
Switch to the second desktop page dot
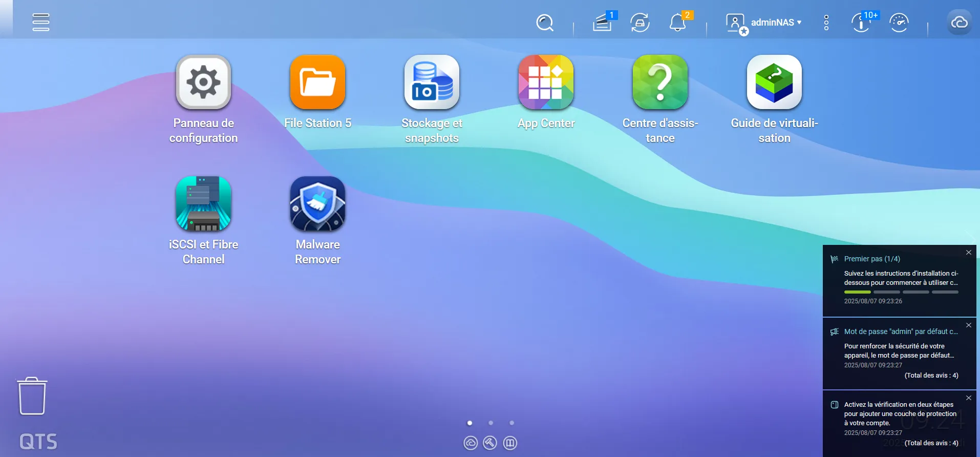491,423
